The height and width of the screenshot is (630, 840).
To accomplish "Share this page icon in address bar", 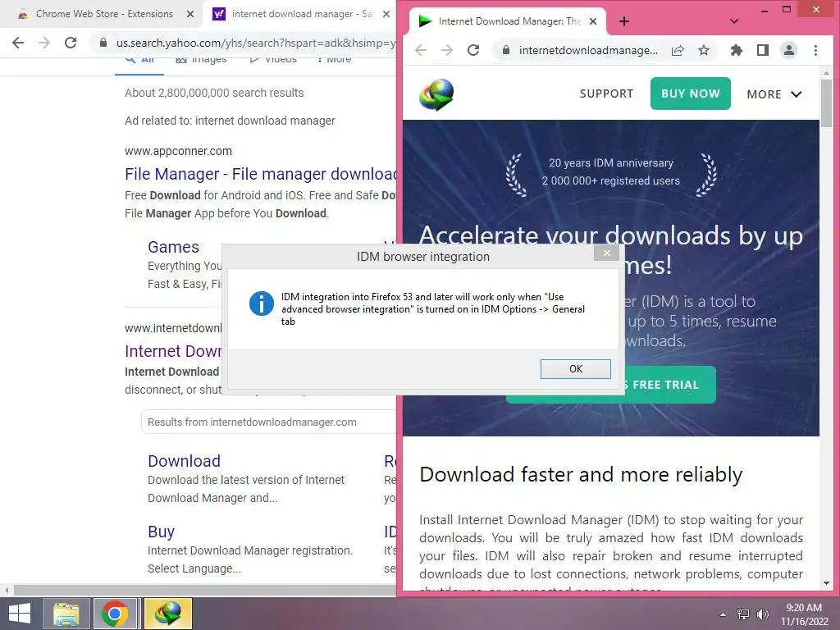I will (678, 50).
